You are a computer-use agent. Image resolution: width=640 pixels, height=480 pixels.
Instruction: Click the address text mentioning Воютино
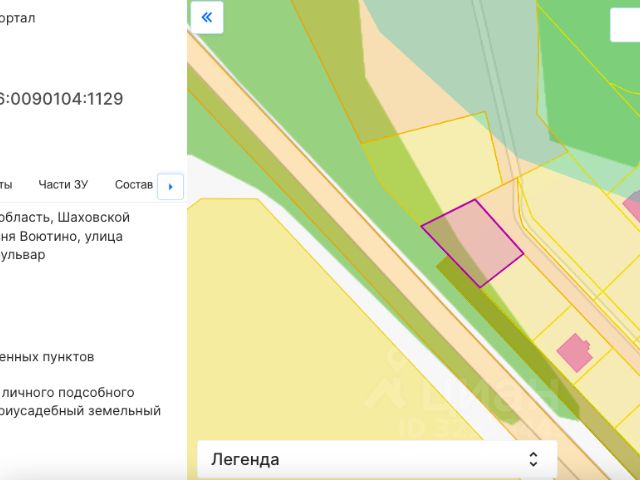pos(62,236)
